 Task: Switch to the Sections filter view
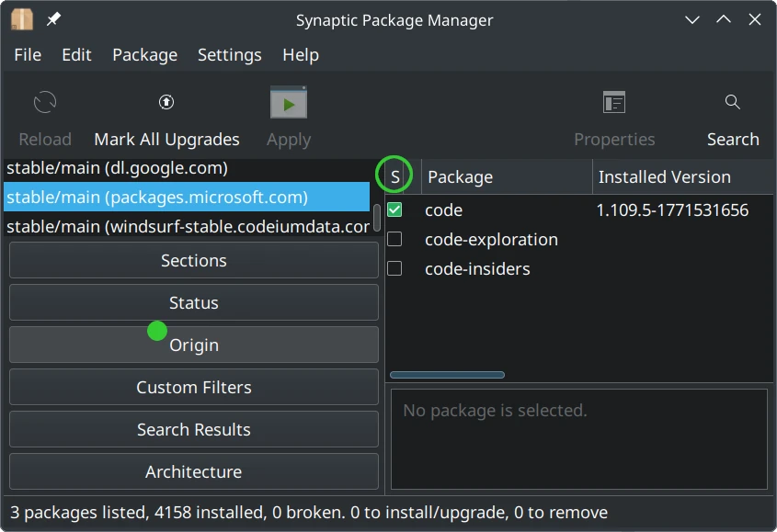194,261
